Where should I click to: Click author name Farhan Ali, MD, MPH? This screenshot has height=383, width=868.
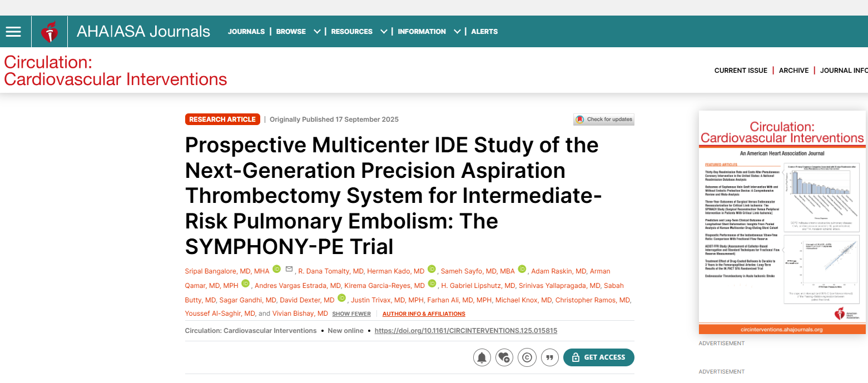[460, 300]
